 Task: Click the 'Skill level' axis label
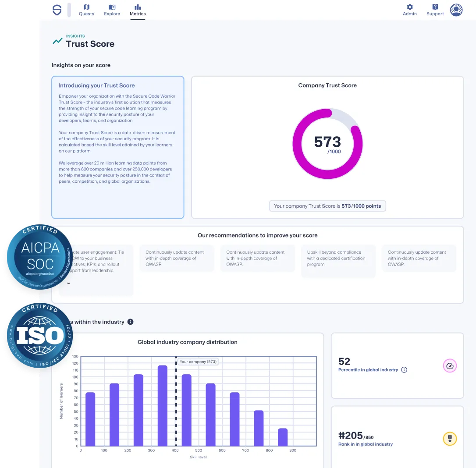pyautogui.click(x=198, y=457)
